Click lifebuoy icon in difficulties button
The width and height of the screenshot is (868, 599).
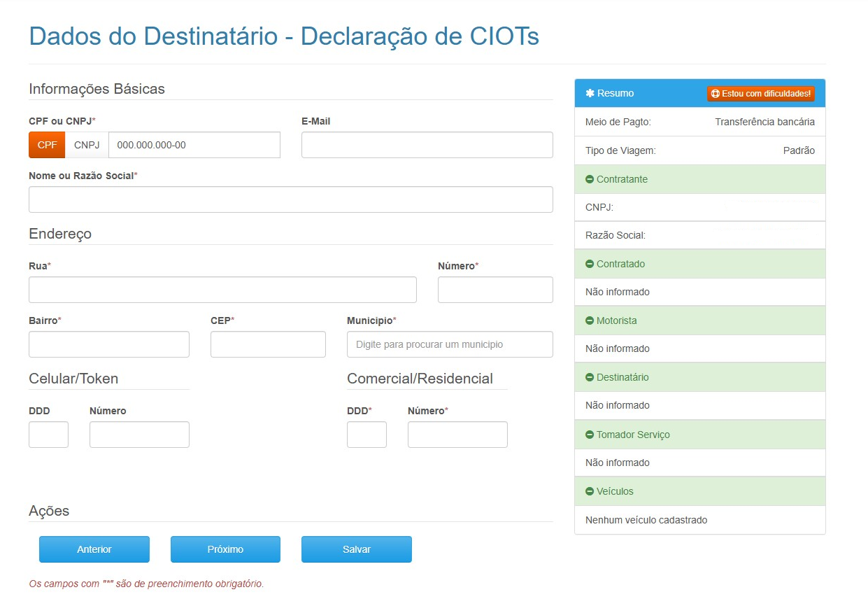pyautogui.click(x=716, y=93)
